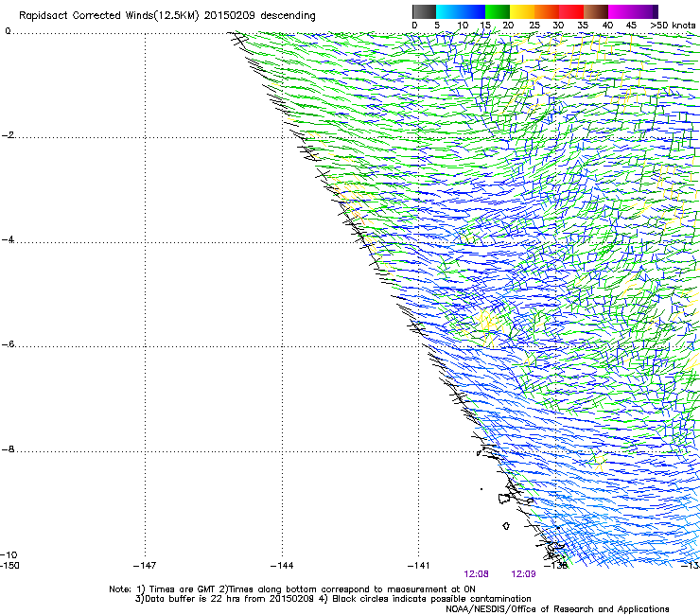Click the -144 longitude axis label

[282, 566]
